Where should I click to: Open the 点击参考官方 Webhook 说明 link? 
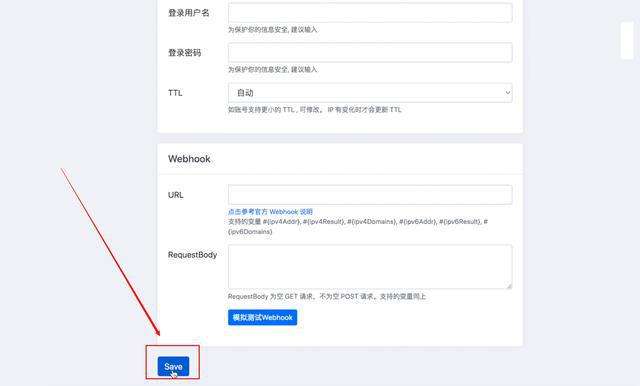pos(270,212)
